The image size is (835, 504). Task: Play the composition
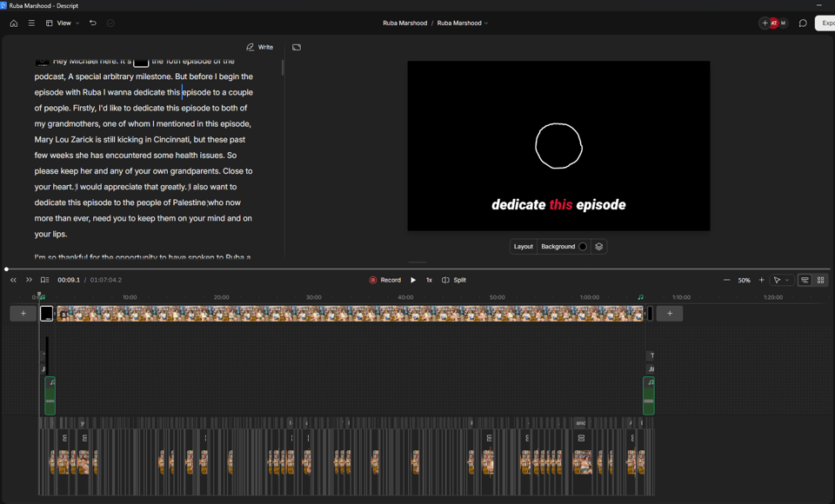(x=413, y=280)
